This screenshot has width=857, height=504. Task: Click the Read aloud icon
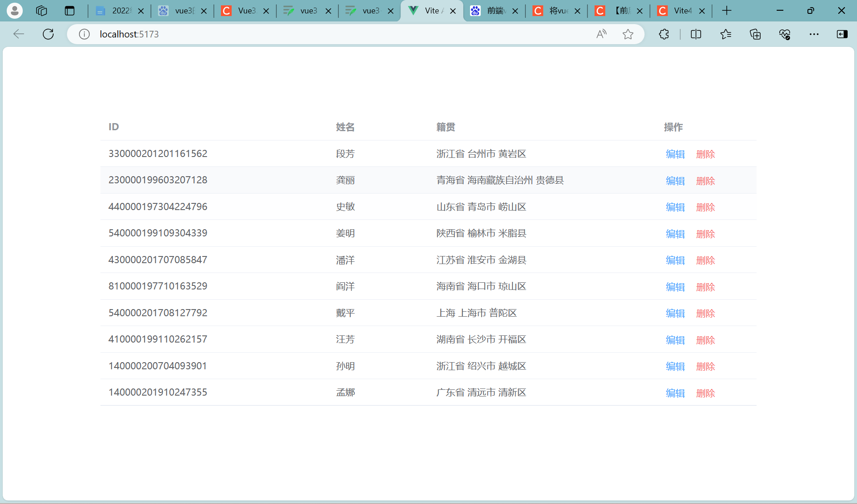click(601, 34)
